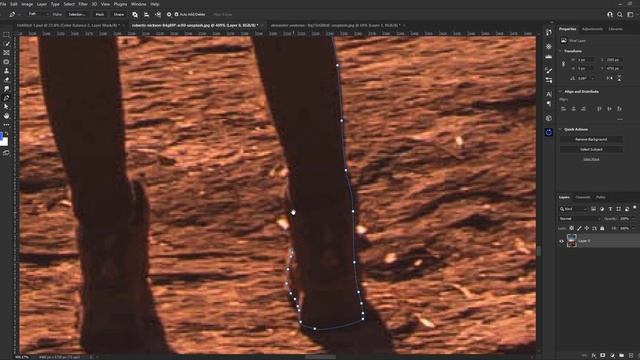Collapse the Align and Distribute section

[x=560, y=92]
